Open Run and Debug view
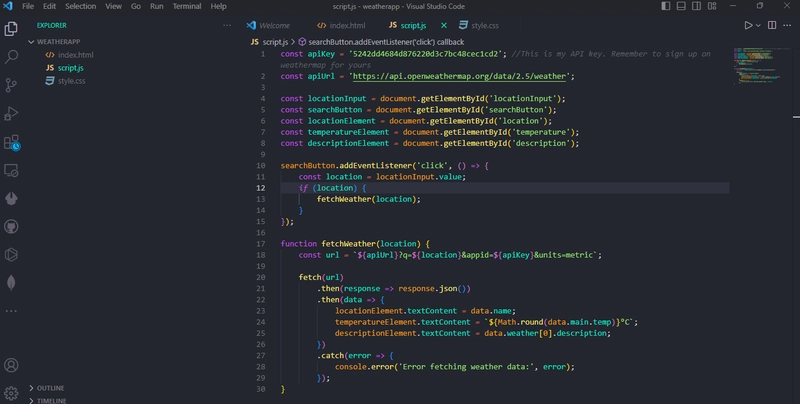This screenshot has width=800, height=404. click(x=11, y=113)
